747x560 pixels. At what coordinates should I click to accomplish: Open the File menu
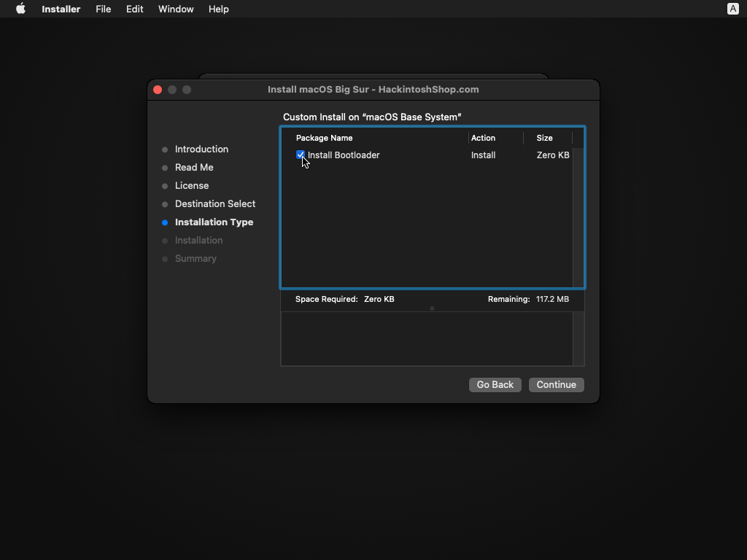103,9
